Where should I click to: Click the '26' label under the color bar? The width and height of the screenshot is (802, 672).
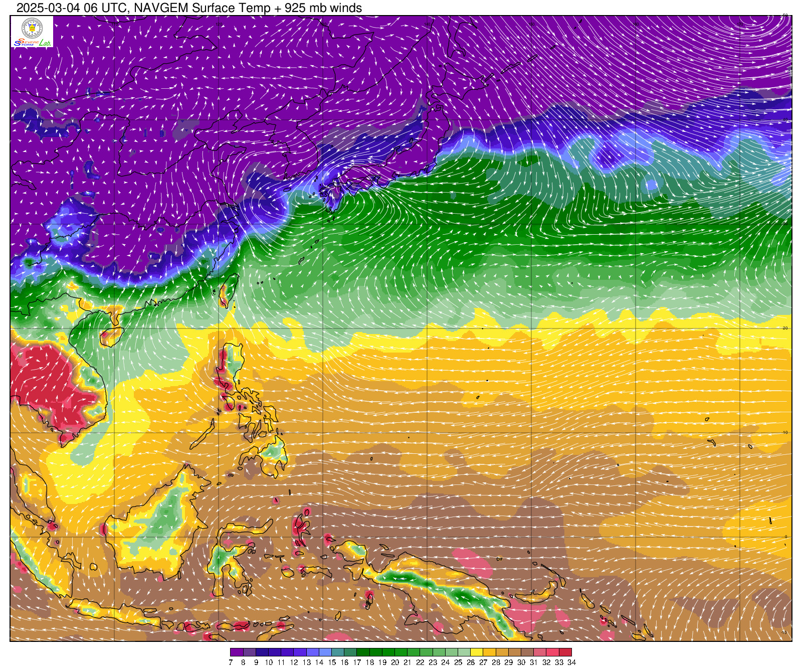click(x=471, y=662)
